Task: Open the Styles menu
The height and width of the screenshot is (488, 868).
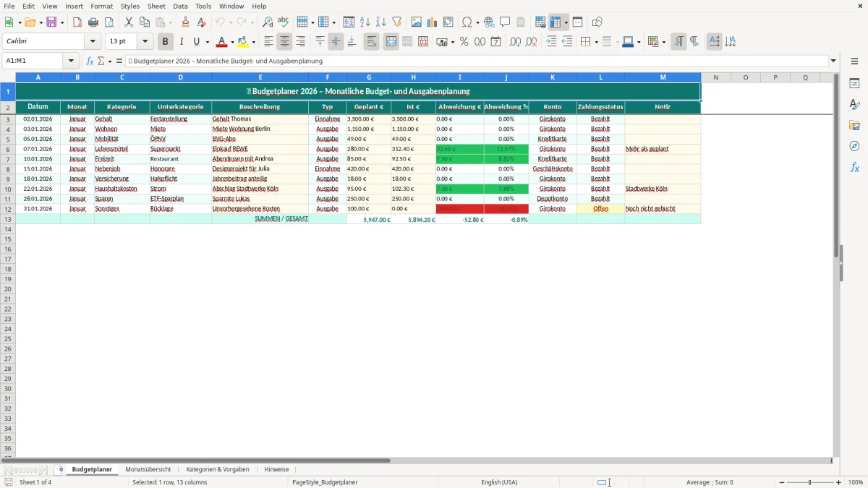Action: click(x=130, y=6)
